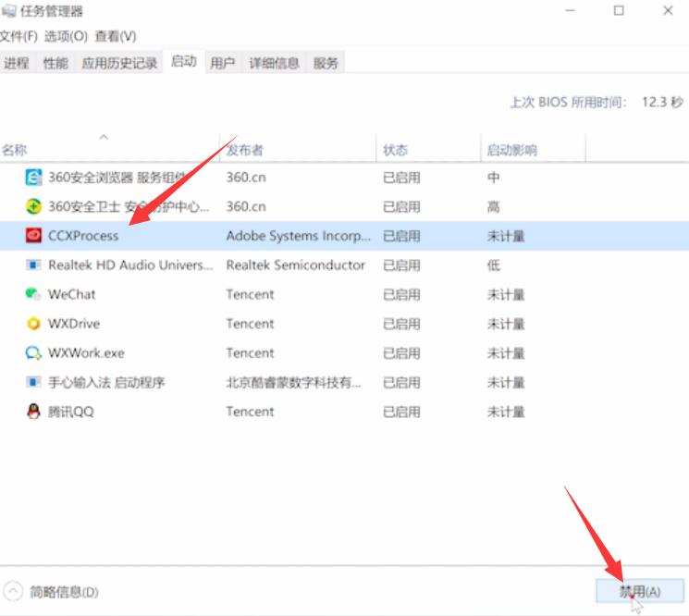Click the 12.3 秒 BIOS time value
This screenshot has height=616, width=689.
coord(662,102)
